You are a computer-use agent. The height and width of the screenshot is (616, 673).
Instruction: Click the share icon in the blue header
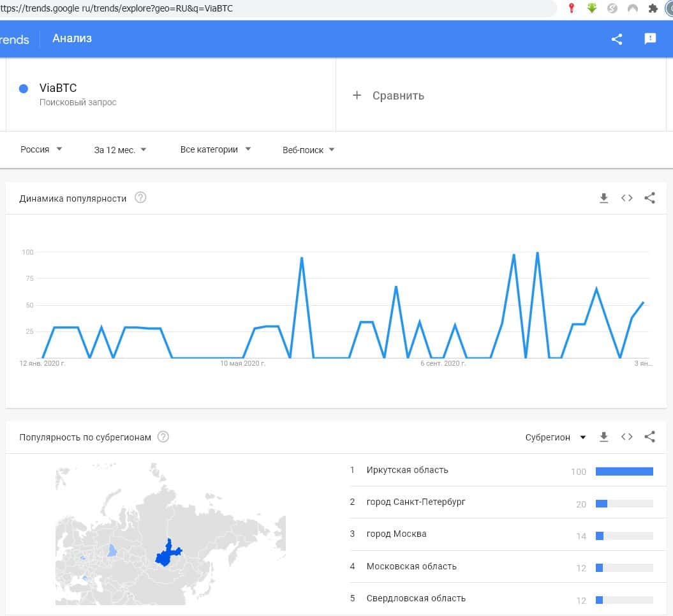(617, 39)
